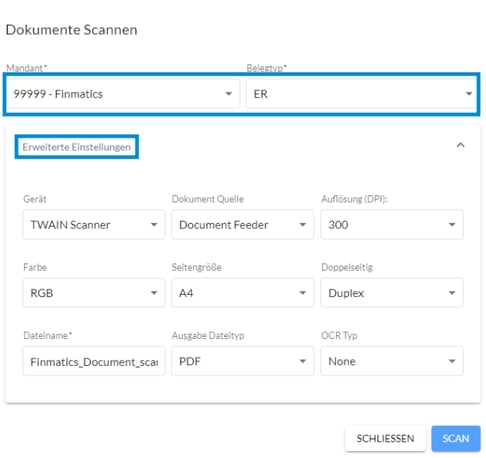Click the SCHLIESSEN button
This screenshot has height=458, width=486.
(385, 438)
